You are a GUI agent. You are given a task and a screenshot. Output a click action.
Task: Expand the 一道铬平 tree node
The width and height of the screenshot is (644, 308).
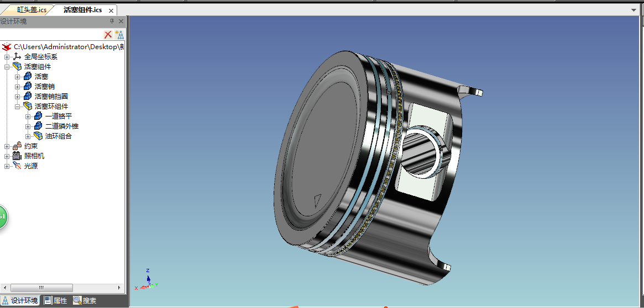(28, 116)
